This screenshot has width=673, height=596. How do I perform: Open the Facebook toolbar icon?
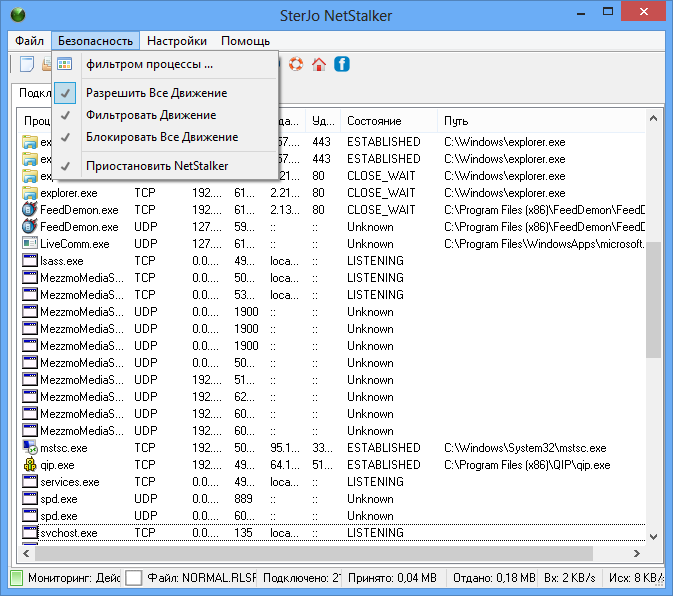pos(342,64)
